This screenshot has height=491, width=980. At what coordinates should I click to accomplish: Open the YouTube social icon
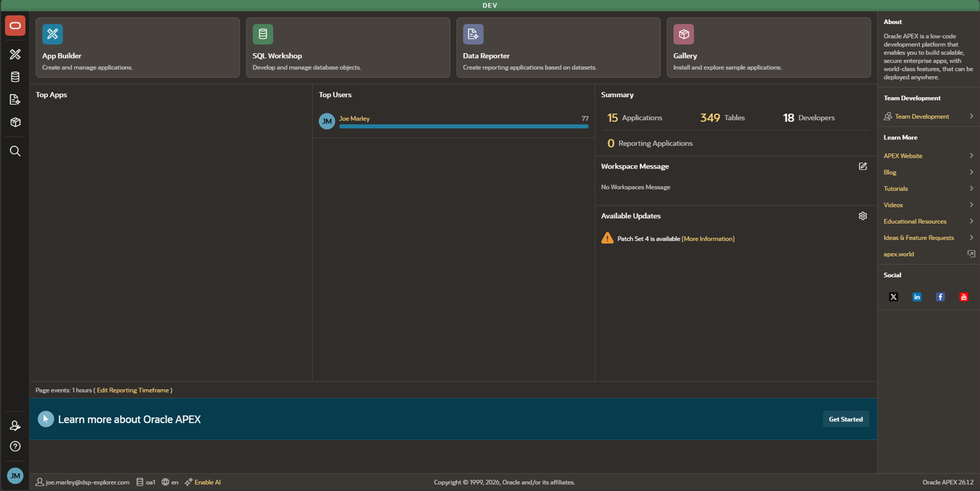tap(964, 297)
